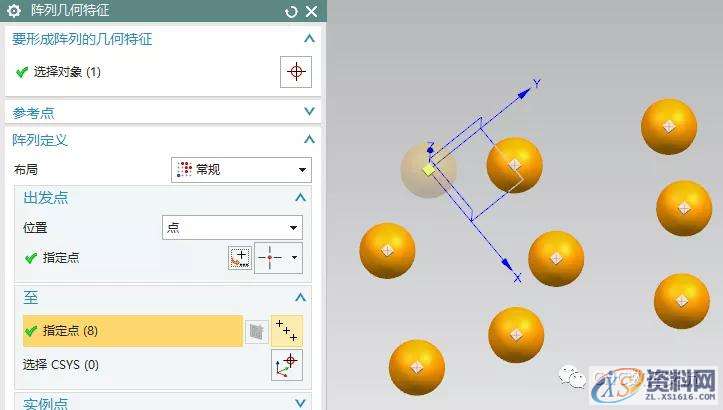Click the yellow diamond handle on the sphere

pyautogui.click(x=428, y=170)
